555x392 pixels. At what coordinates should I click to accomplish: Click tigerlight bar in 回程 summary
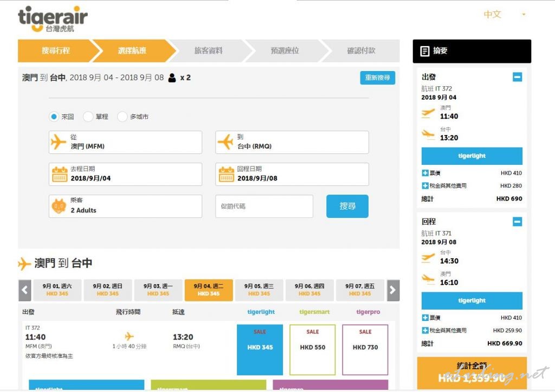point(472,300)
